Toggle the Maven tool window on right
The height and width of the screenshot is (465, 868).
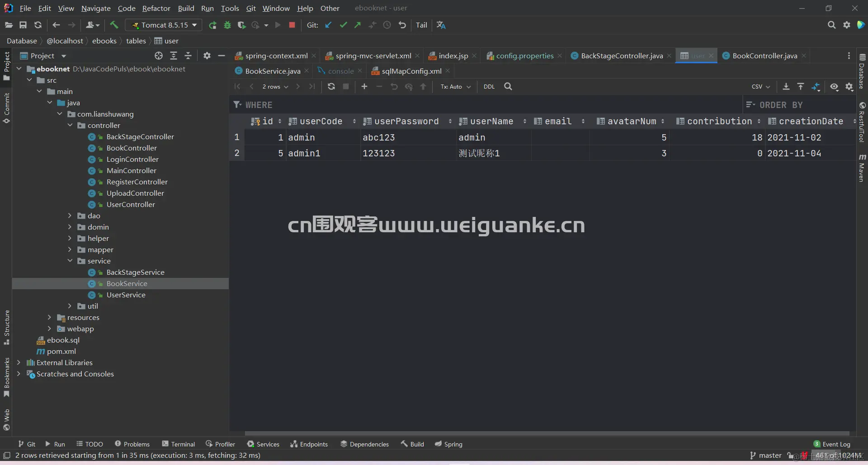pyautogui.click(x=862, y=168)
